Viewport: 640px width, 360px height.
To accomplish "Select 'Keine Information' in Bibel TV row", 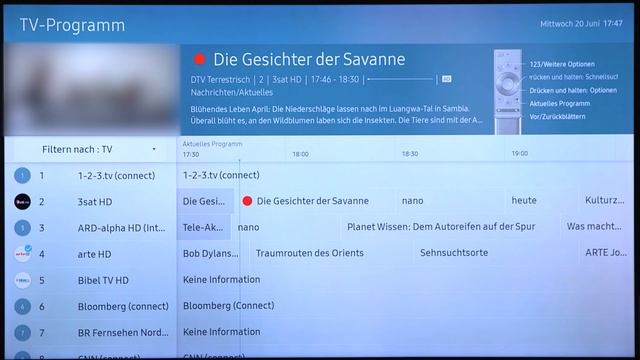I will pyautogui.click(x=222, y=280).
